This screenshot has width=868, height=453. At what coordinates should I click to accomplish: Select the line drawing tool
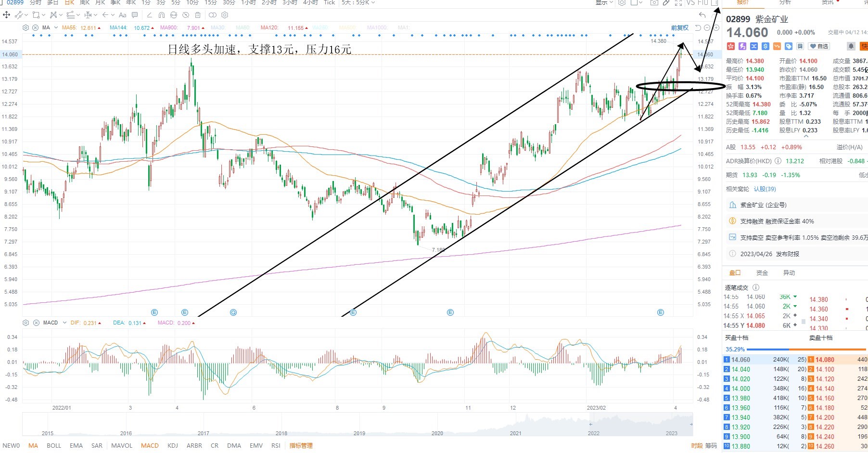click(x=18, y=15)
